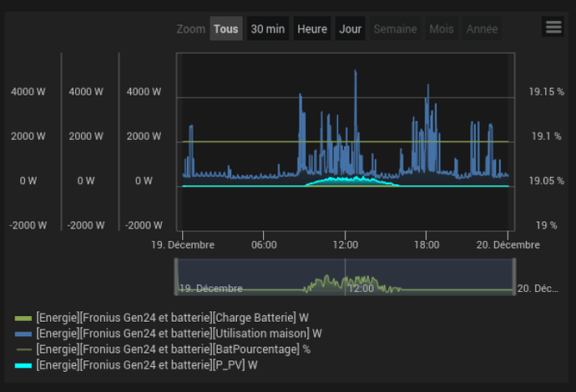Screen dimensions: 576x392
Task: Click the green Charge Batterie legend swatch
Action: point(23,318)
